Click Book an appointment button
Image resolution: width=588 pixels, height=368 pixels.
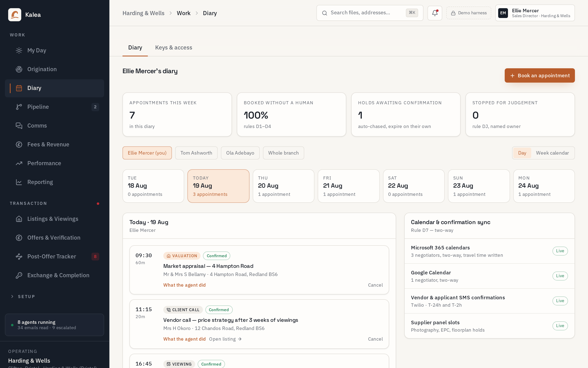tap(539, 75)
